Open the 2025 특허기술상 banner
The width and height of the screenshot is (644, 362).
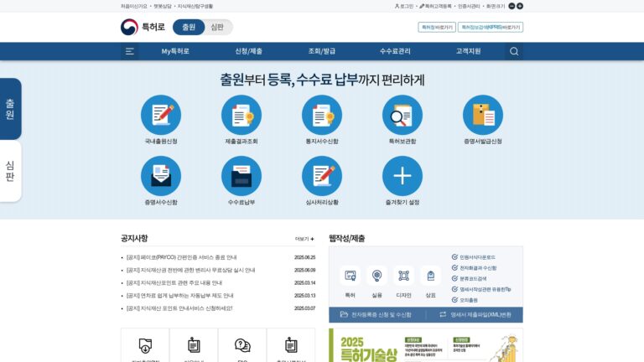coord(426,345)
